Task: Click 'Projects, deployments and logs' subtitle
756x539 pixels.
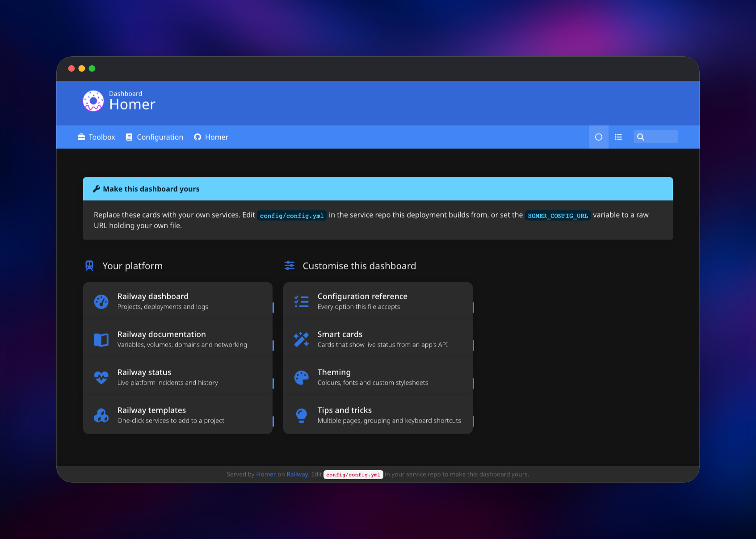Action: 163,307
